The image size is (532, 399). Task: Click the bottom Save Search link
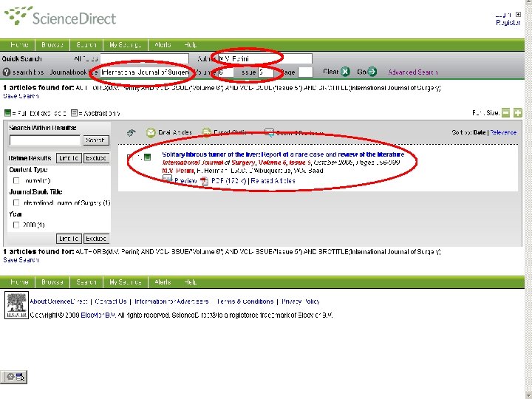click(x=21, y=260)
